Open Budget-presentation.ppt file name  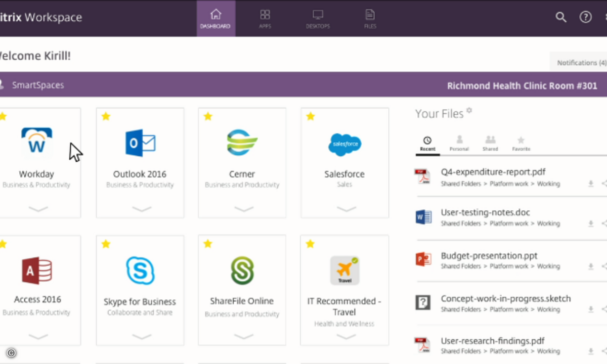489,256
